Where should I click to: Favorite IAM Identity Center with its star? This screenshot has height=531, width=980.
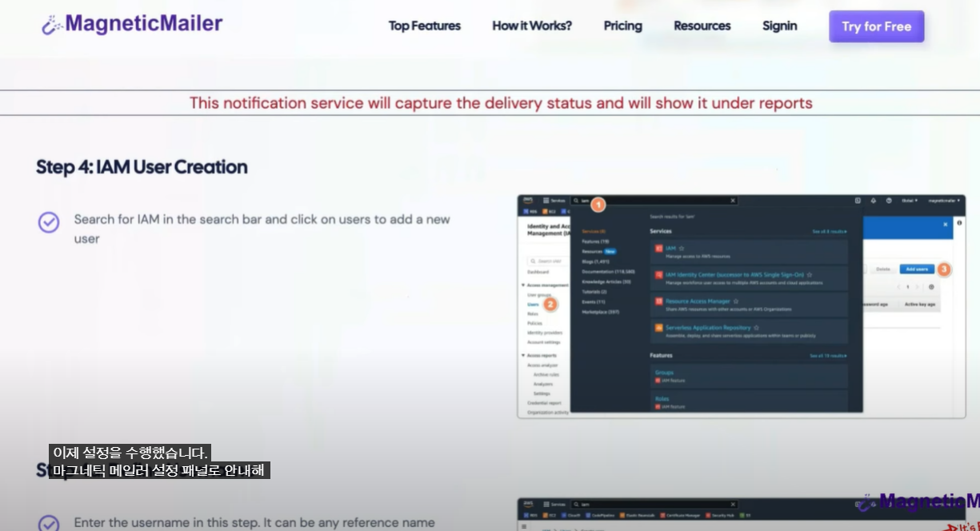pyautogui.click(x=809, y=274)
